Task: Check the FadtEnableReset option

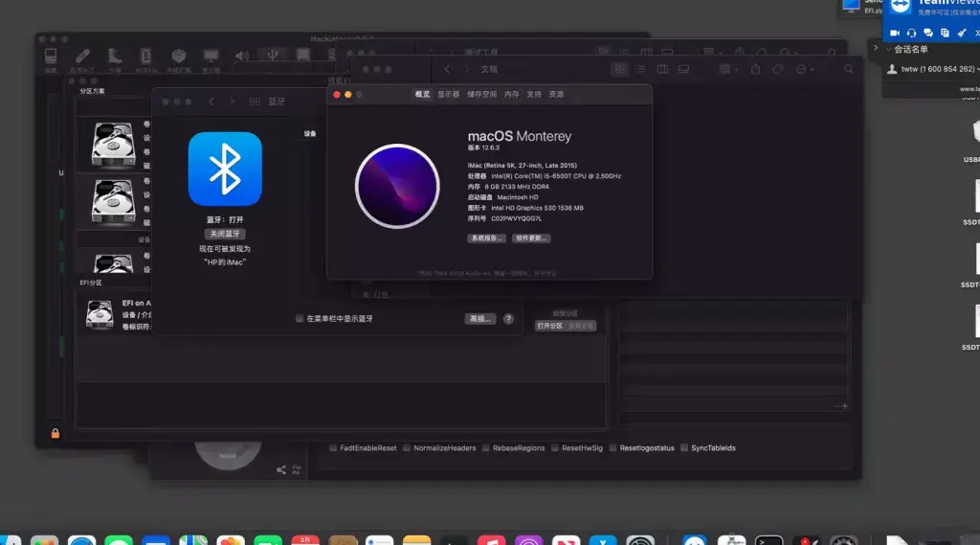Action: [x=333, y=448]
